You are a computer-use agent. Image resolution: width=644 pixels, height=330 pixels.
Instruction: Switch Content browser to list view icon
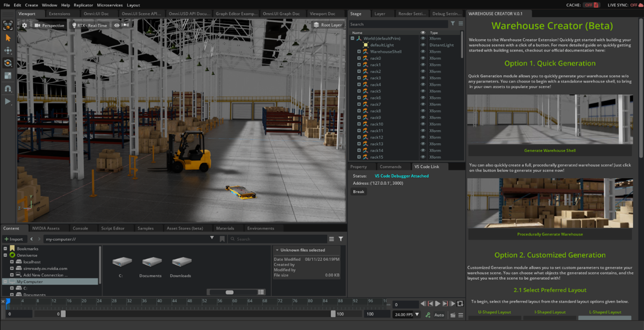click(261, 292)
